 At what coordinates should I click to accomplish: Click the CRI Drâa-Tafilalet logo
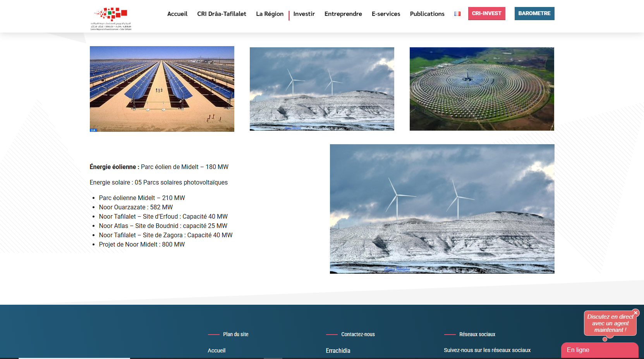pos(111,18)
